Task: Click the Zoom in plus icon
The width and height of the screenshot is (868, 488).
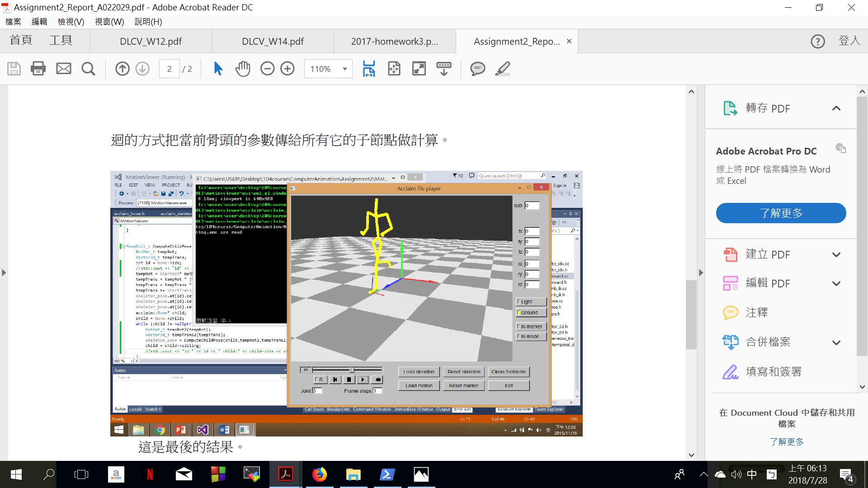Action: (x=288, y=69)
